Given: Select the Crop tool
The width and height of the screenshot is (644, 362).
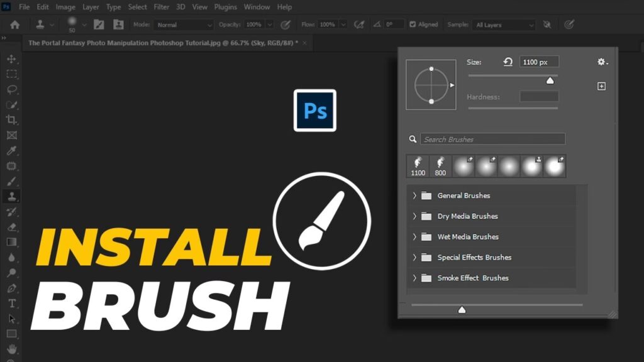Looking at the screenshot, I should (x=11, y=119).
